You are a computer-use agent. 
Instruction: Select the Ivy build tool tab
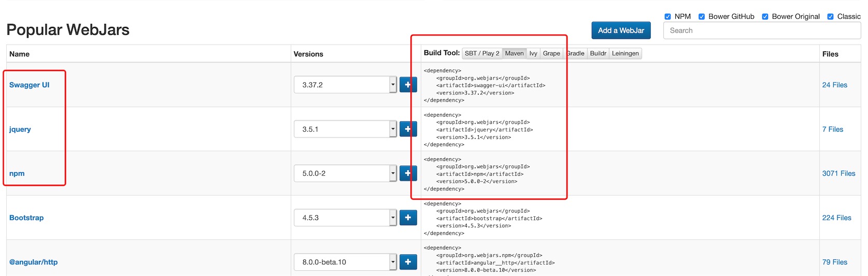533,53
